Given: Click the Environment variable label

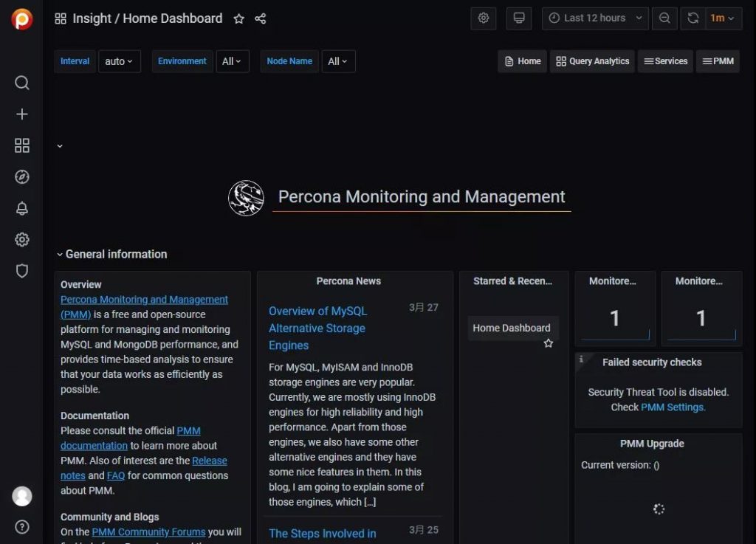Looking at the screenshot, I should tap(182, 61).
